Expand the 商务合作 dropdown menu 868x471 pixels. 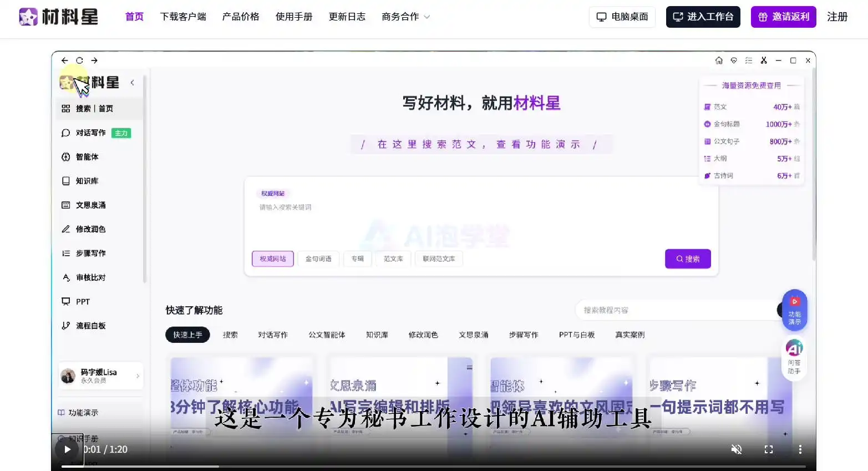(x=406, y=17)
